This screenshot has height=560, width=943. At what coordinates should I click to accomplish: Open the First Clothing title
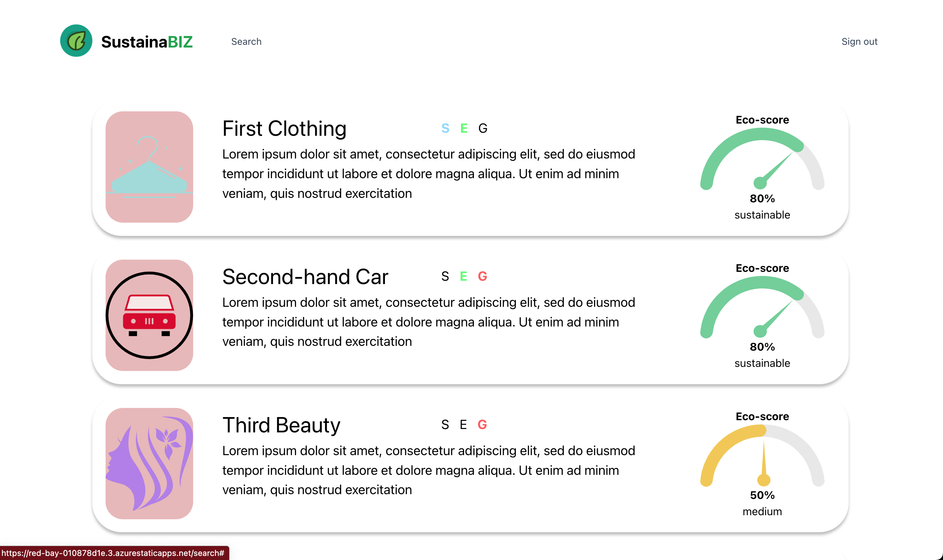[284, 129]
